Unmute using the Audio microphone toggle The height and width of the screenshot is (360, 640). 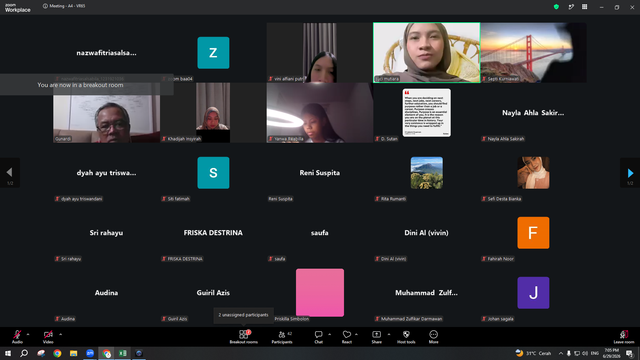17,337
